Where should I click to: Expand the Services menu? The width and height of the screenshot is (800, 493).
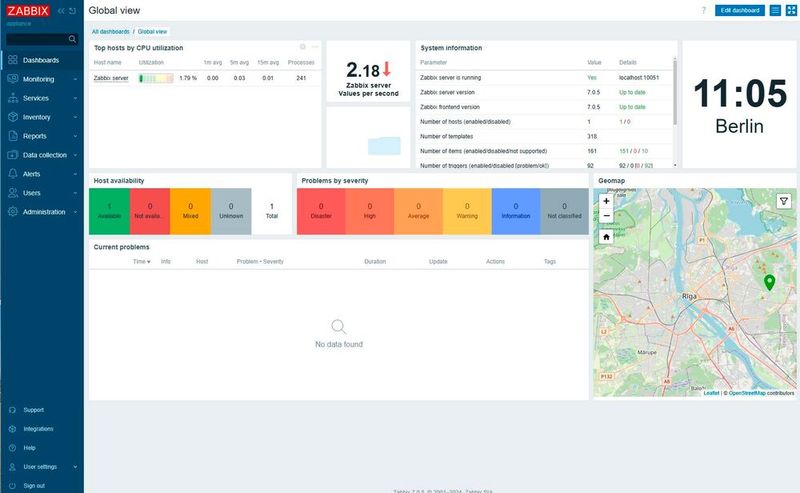42,98
